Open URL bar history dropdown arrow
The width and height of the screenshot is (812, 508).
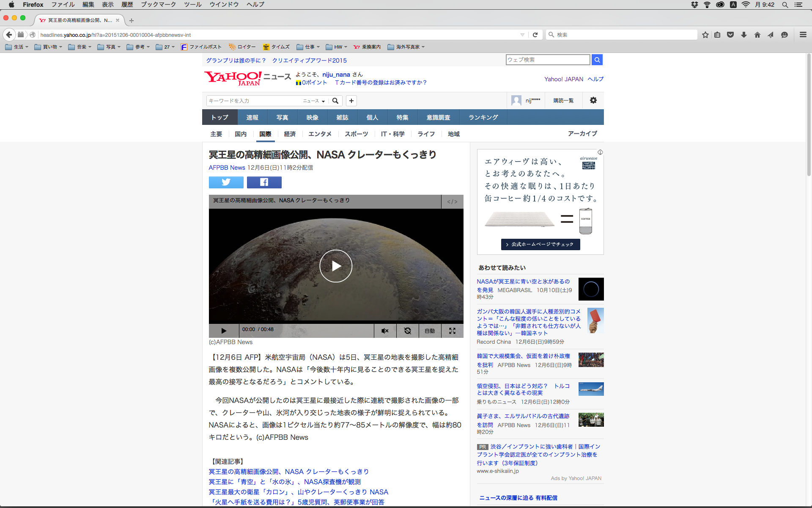tap(522, 35)
